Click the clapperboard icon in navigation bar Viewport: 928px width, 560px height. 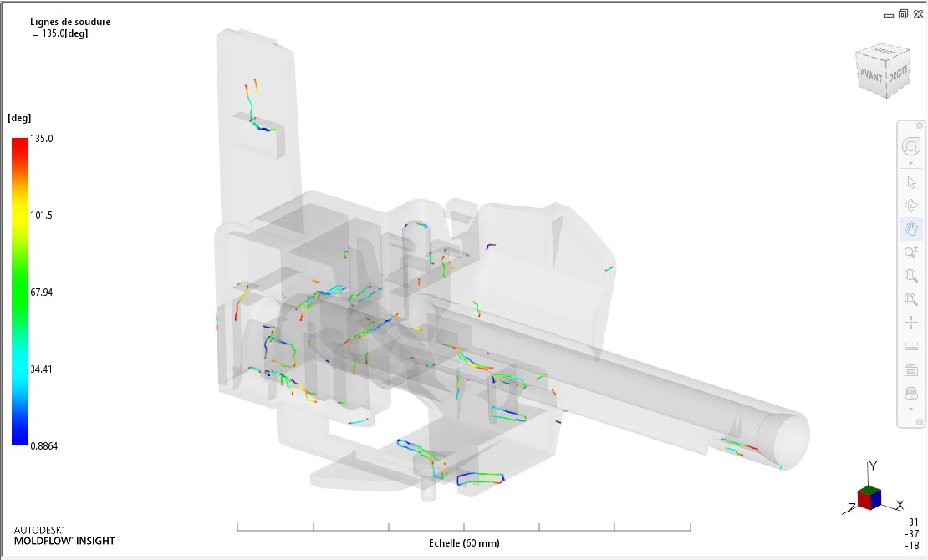coord(910,369)
